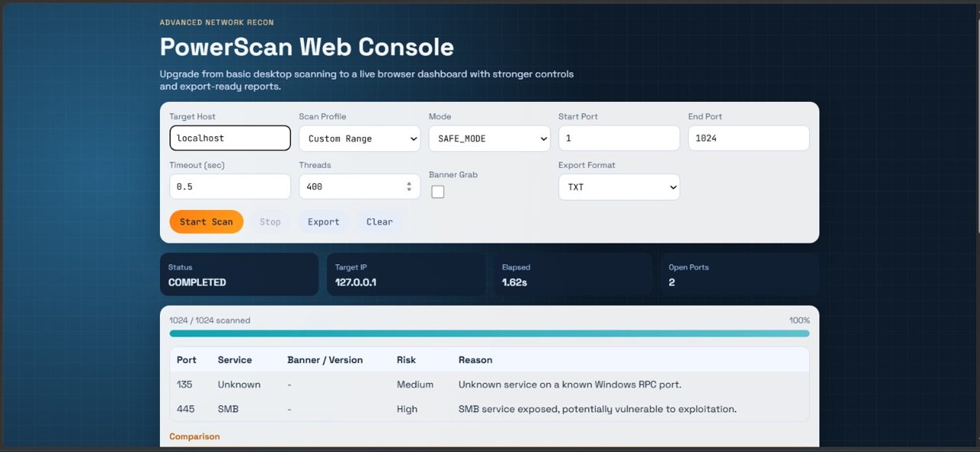Screen dimensions: 980x452
Task: Click the Risk column header
Action: pyautogui.click(x=406, y=359)
